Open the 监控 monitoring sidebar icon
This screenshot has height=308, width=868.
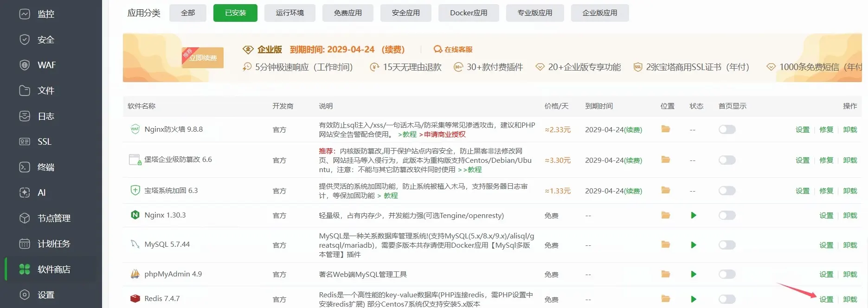tap(25, 14)
